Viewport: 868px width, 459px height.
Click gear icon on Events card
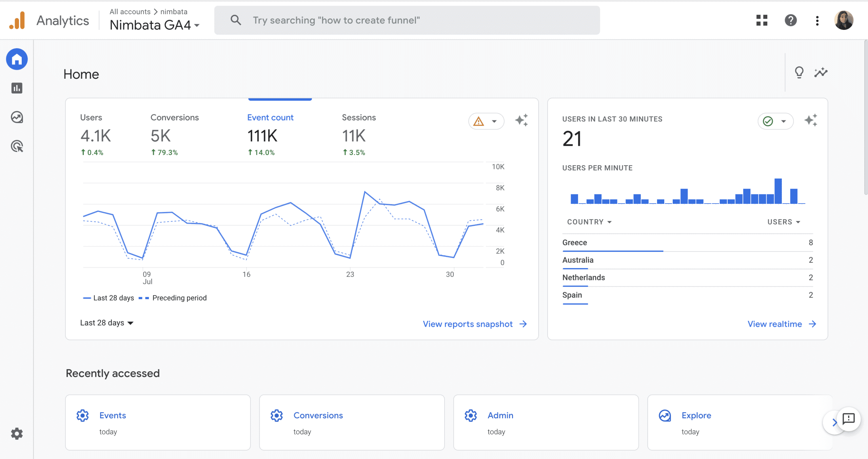[x=82, y=416]
